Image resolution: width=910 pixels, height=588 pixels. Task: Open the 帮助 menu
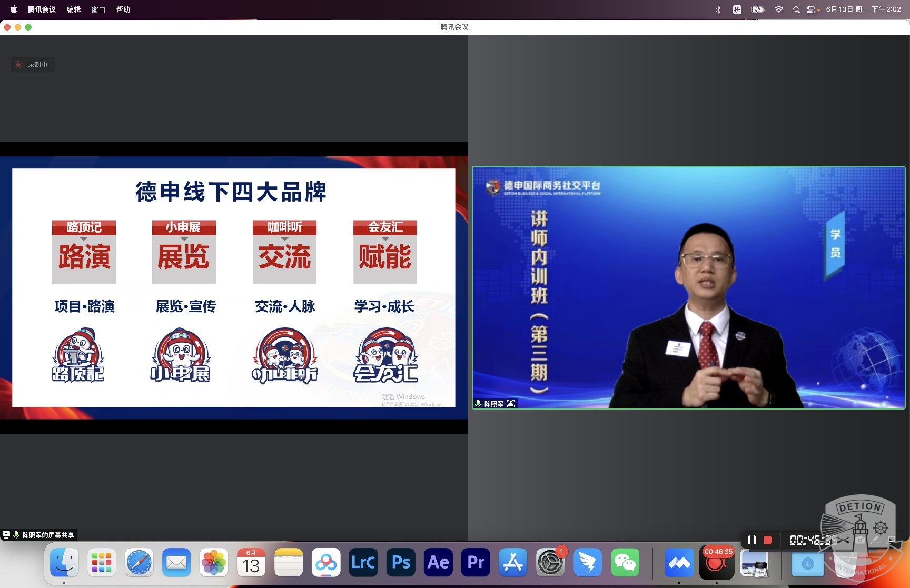coord(123,9)
